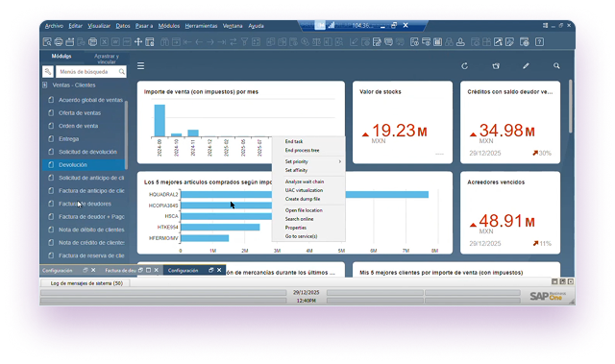Image resolution: width=615 pixels, height=364 pixels.
Task: Open Orden de venta in sidebar
Action: tap(78, 126)
